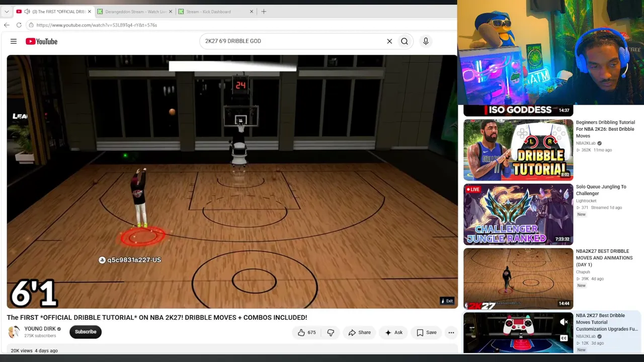
Task: Close the Stream - Kick Dashboard tab
Action: (x=252, y=12)
